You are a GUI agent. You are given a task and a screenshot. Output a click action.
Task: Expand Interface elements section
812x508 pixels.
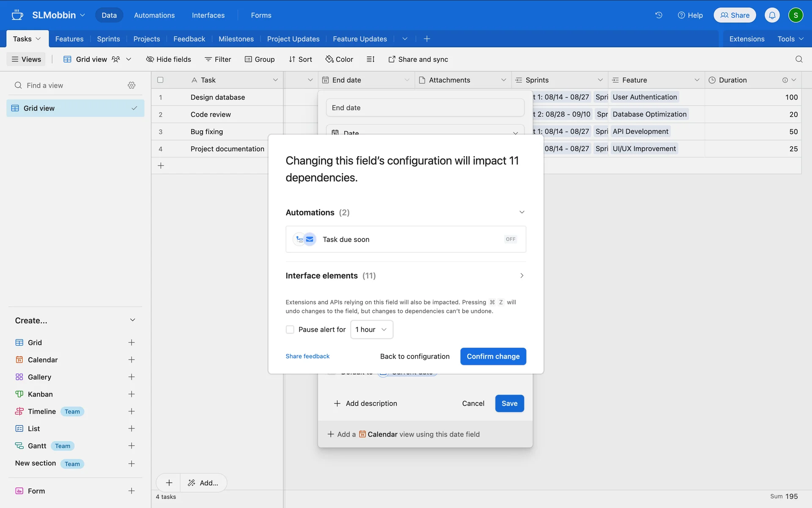click(521, 276)
